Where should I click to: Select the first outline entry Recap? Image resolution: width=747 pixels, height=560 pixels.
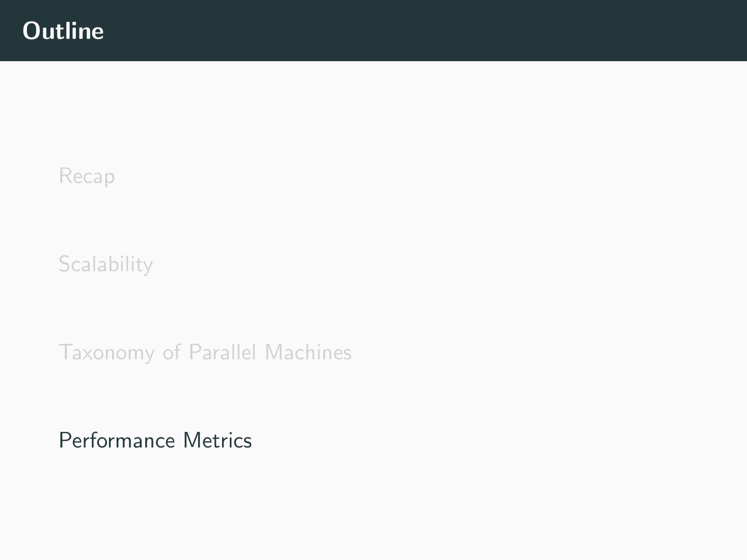tap(87, 176)
